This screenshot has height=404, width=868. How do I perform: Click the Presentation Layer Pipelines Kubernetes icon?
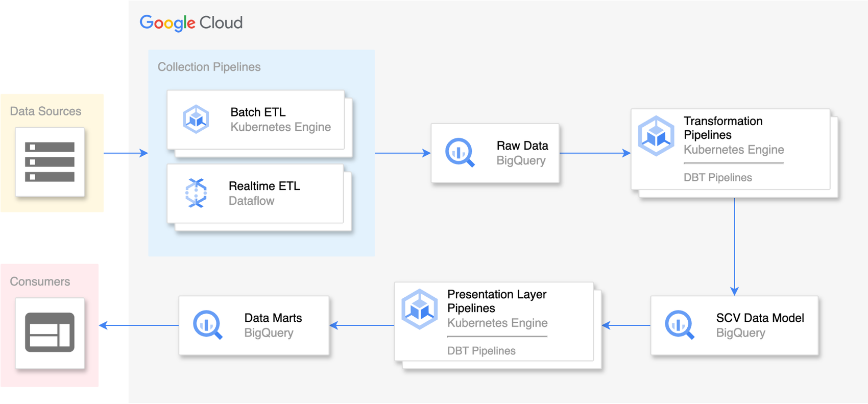(x=420, y=309)
